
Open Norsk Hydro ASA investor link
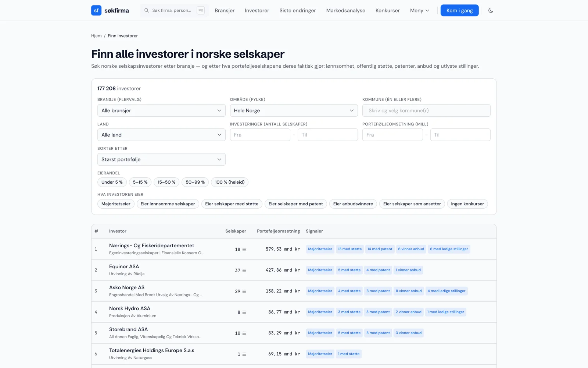(x=130, y=308)
